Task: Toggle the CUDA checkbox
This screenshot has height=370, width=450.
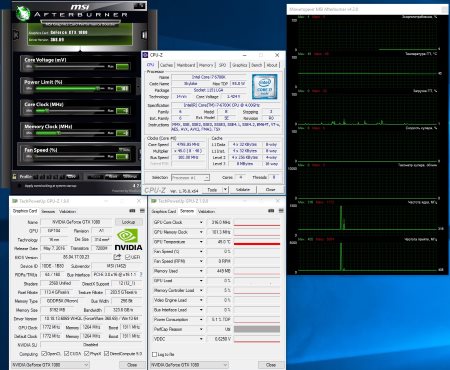Action: (x=67, y=353)
